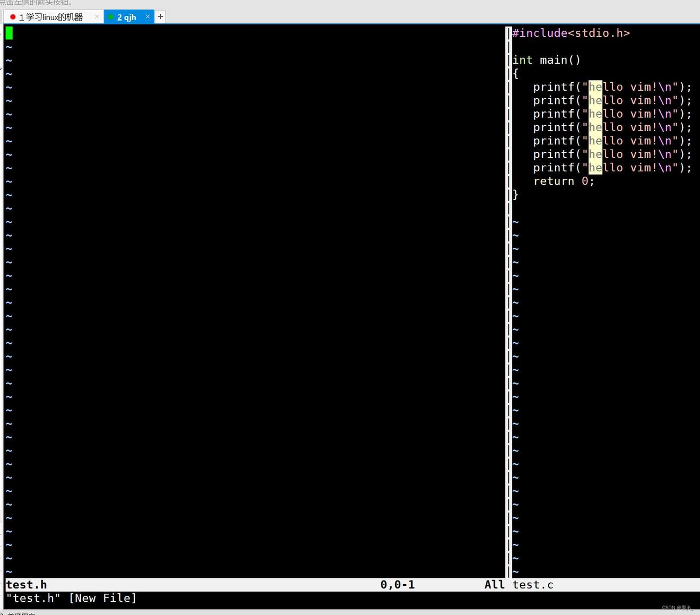Click the return 0; statement

(563, 181)
